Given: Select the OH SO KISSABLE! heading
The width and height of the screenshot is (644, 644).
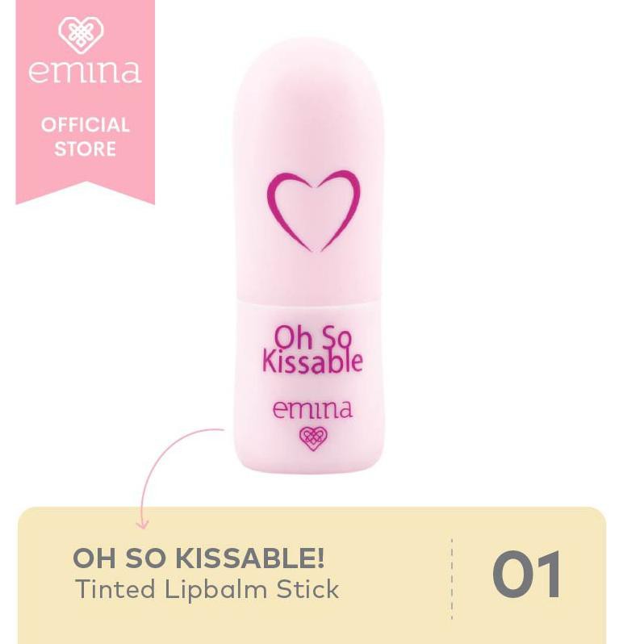Looking at the screenshot, I should tap(199, 558).
